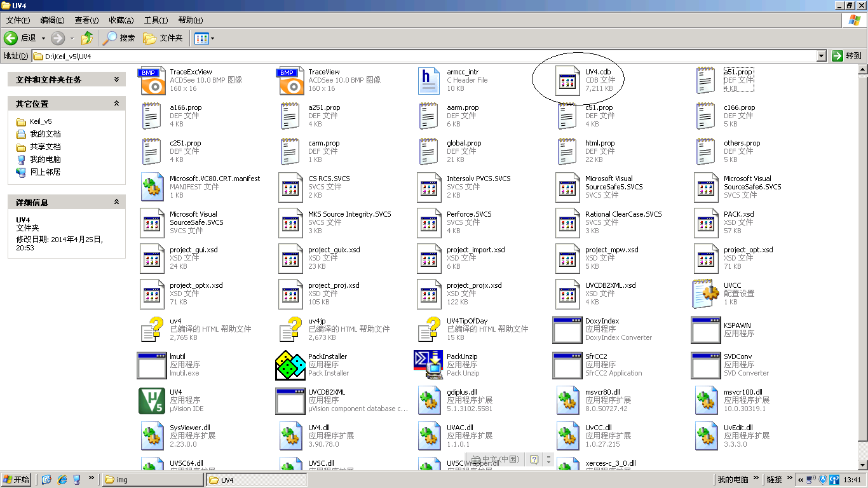The height and width of the screenshot is (488, 868).
Task: Expand hidden system tray icons
Action: click(800, 480)
